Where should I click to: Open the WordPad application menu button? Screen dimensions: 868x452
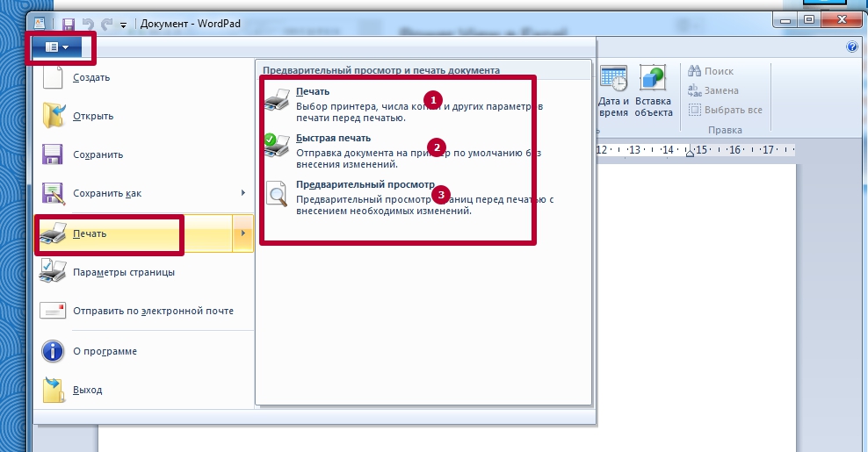tap(57, 47)
